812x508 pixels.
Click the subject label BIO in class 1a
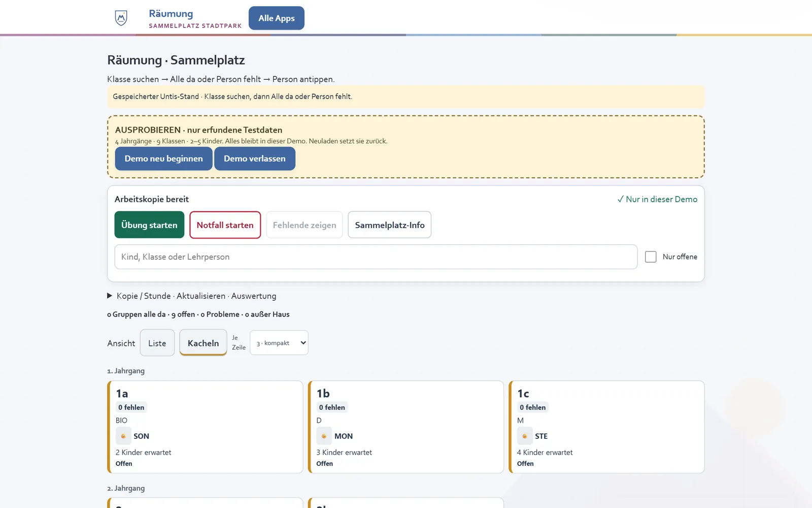[121, 421]
